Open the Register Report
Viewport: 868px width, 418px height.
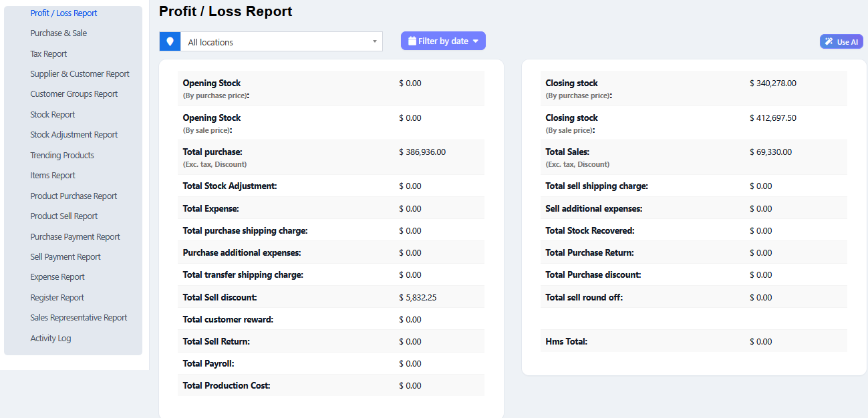57,297
